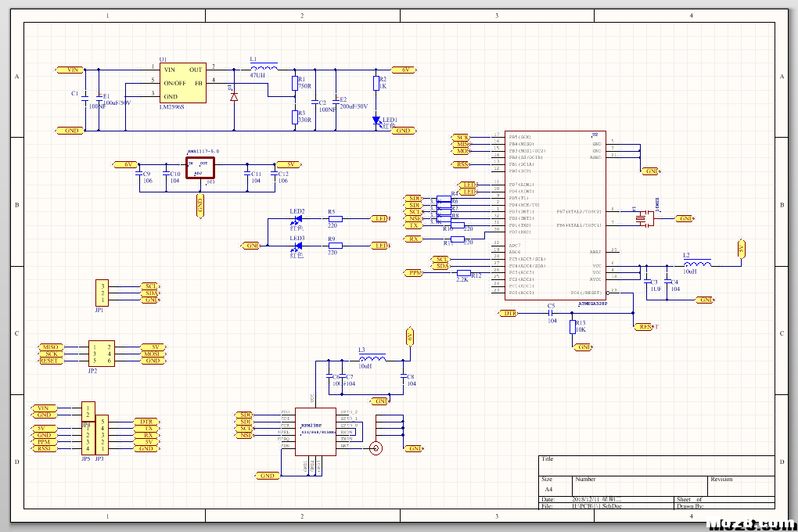
Task: Click the PB5 (SCK) pin label on ATMEGA328P
Action: (520, 137)
